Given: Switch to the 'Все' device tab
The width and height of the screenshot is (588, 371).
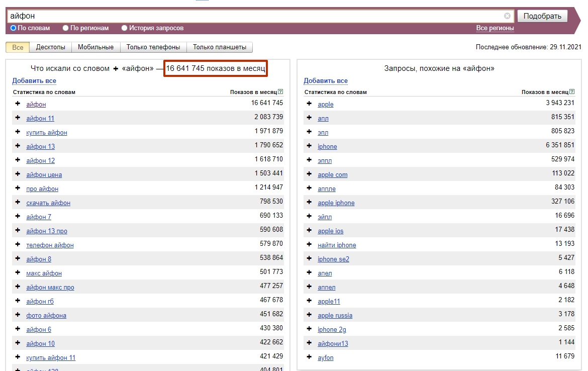Looking at the screenshot, I should (18, 47).
